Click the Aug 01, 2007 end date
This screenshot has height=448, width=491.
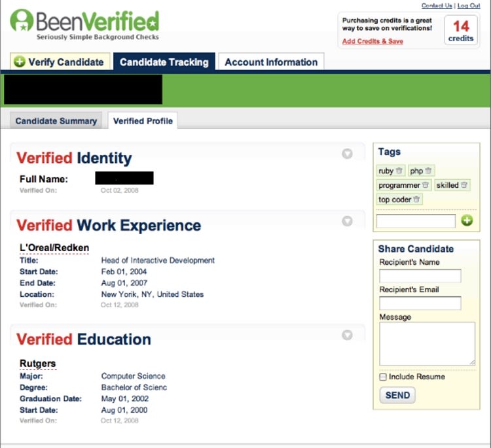click(124, 283)
